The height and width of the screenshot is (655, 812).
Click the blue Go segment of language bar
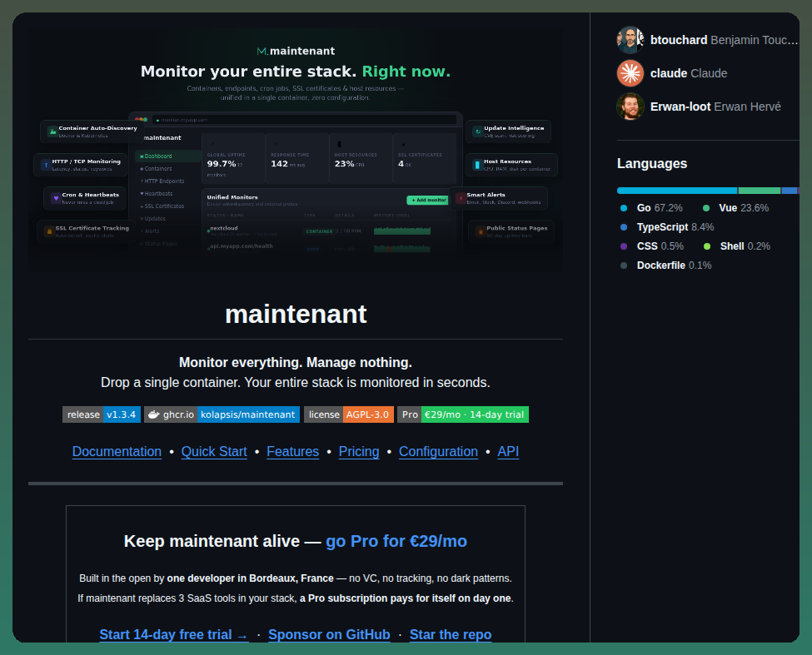point(677,191)
